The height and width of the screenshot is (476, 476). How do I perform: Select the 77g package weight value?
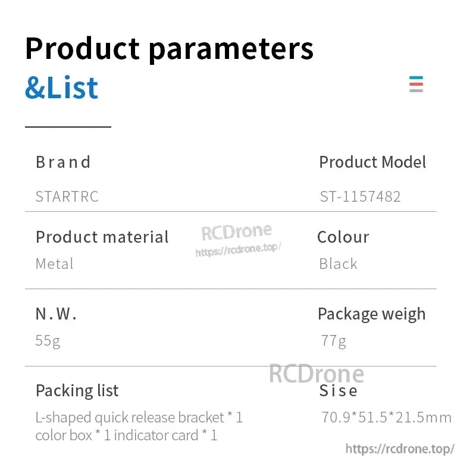pos(333,341)
